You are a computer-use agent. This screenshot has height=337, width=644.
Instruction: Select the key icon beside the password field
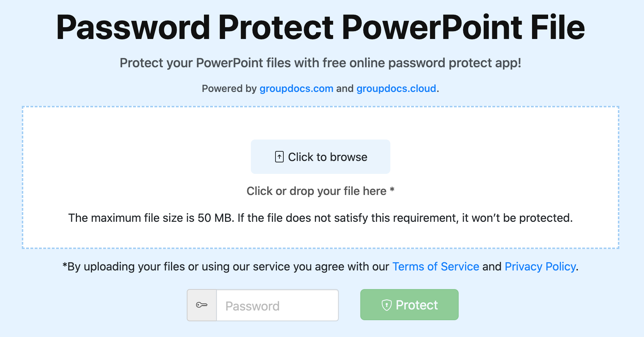(x=201, y=305)
